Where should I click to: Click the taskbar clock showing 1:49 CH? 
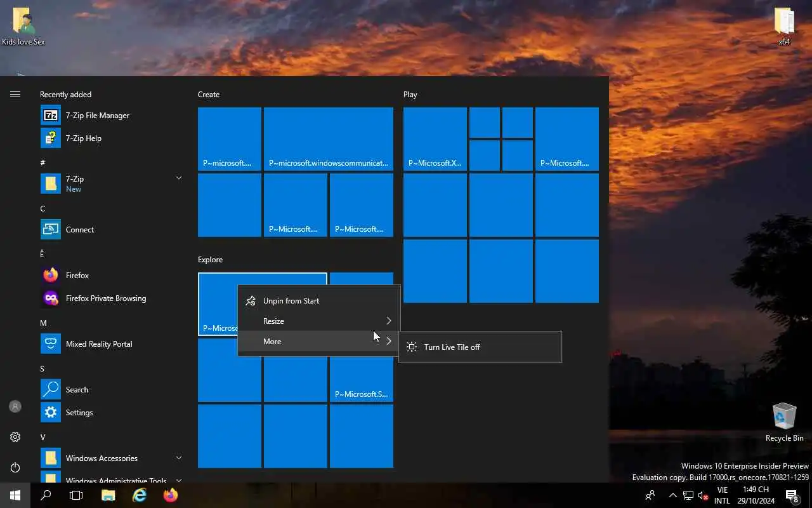(756, 495)
